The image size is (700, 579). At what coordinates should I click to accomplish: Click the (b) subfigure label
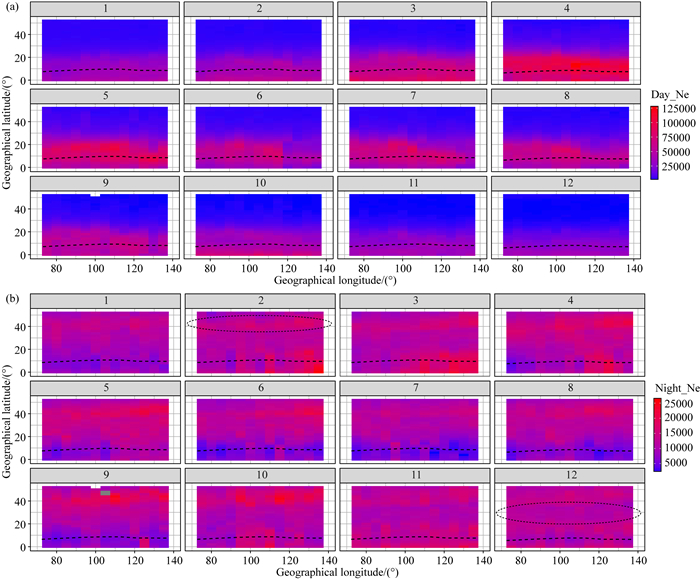tap(11, 298)
